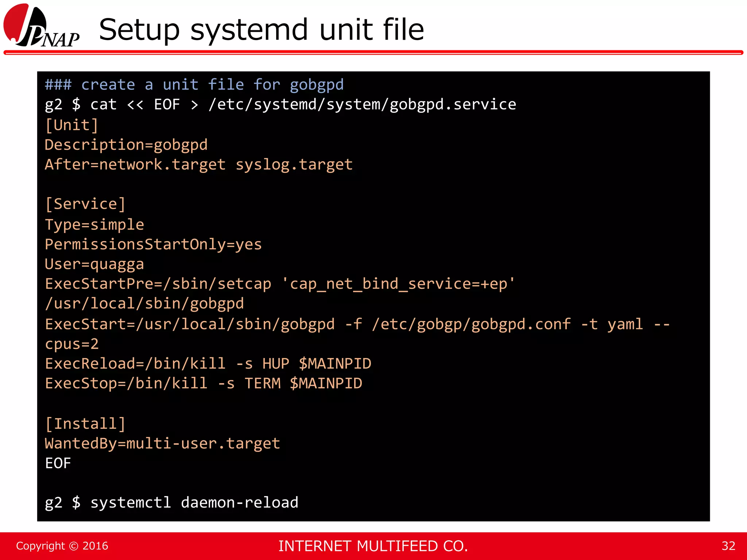Click the 'ExecStart=/usr/local/sbin/gobgpd -f' line
Screen dimensions: 747x560
click(357, 324)
